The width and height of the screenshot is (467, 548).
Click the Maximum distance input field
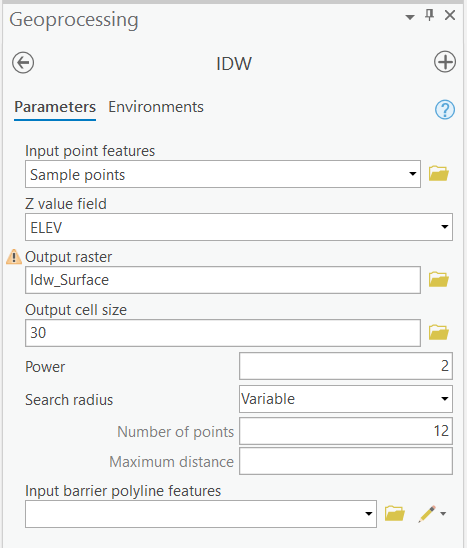click(x=346, y=461)
